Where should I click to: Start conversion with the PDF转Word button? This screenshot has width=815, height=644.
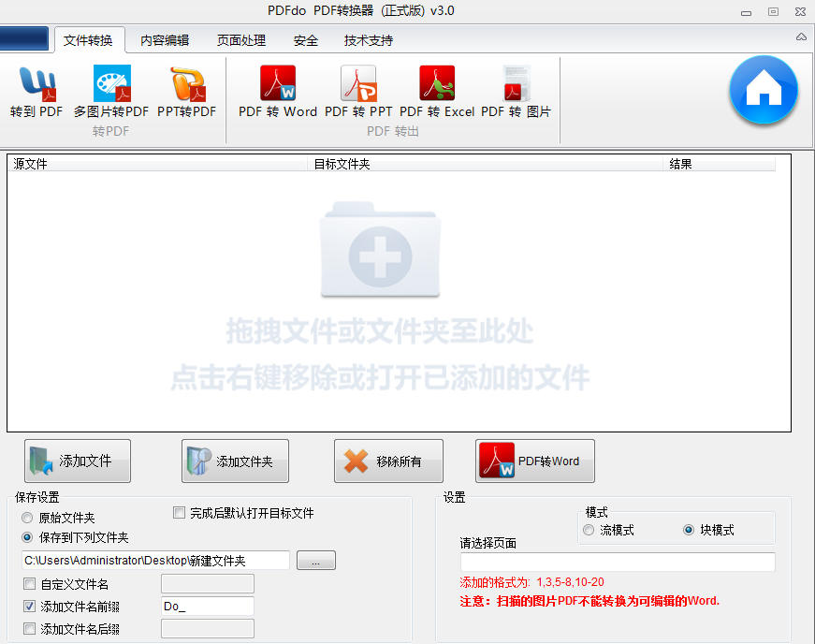tap(535, 461)
